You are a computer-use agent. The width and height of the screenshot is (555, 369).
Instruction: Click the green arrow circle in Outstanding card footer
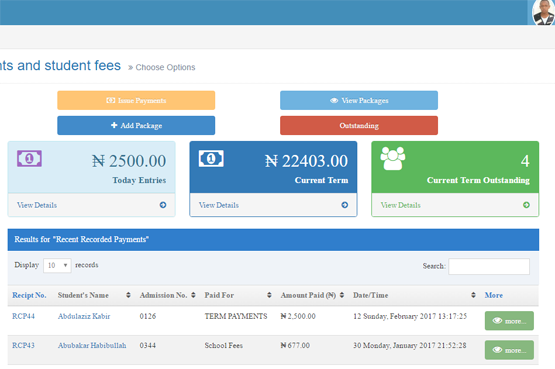[x=526, y=205]
